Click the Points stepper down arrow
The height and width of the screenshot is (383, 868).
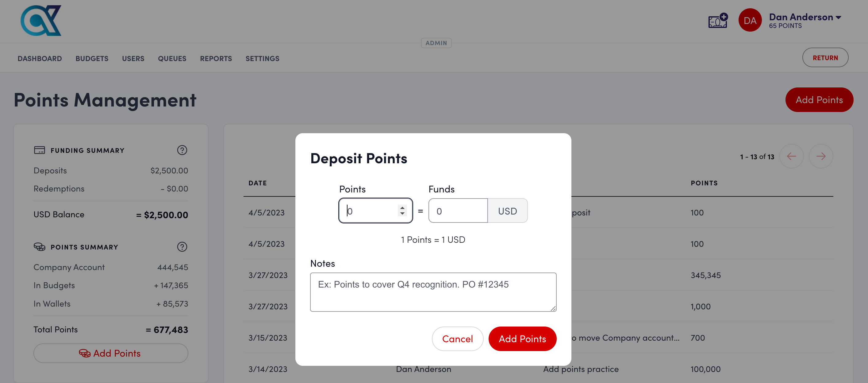point(402,214)
